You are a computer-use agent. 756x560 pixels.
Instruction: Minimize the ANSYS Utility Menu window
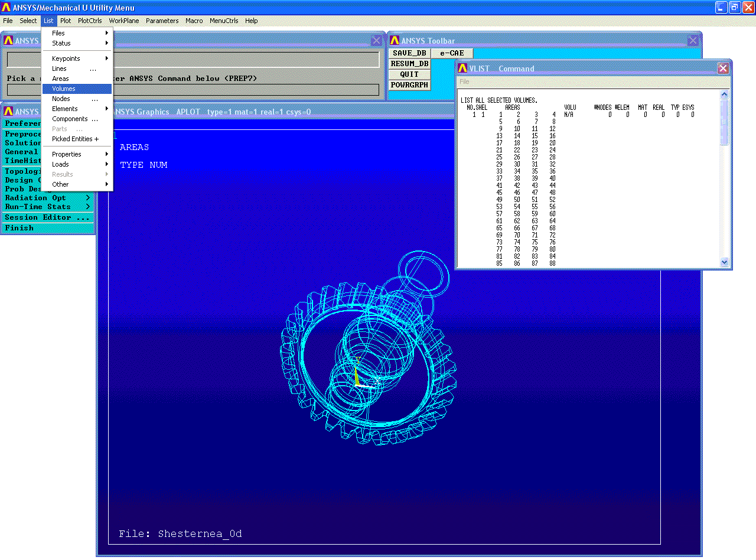click(721, 8)
